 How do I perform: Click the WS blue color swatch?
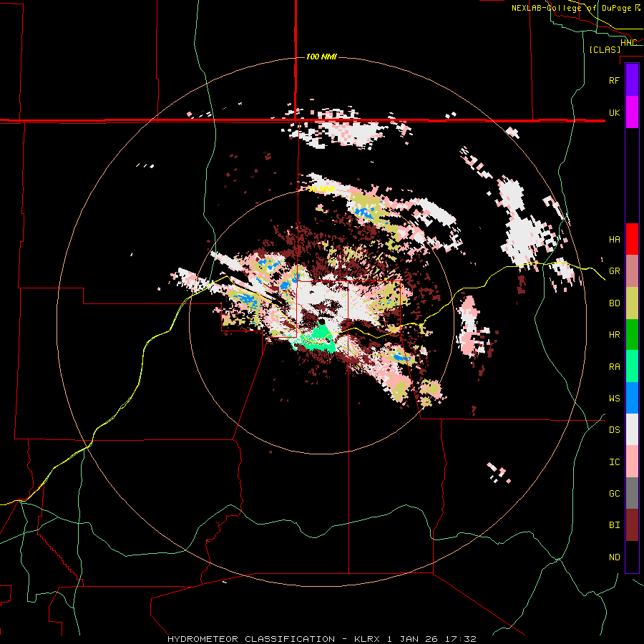click(x=632, y=398)
